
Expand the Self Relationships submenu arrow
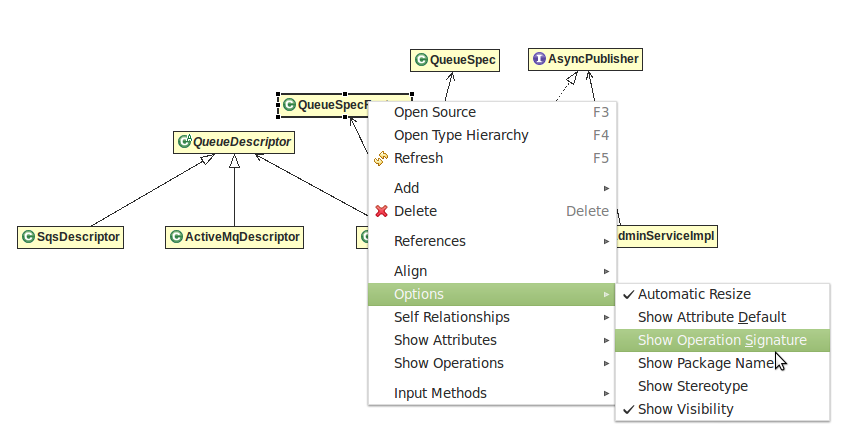point(607,317)
